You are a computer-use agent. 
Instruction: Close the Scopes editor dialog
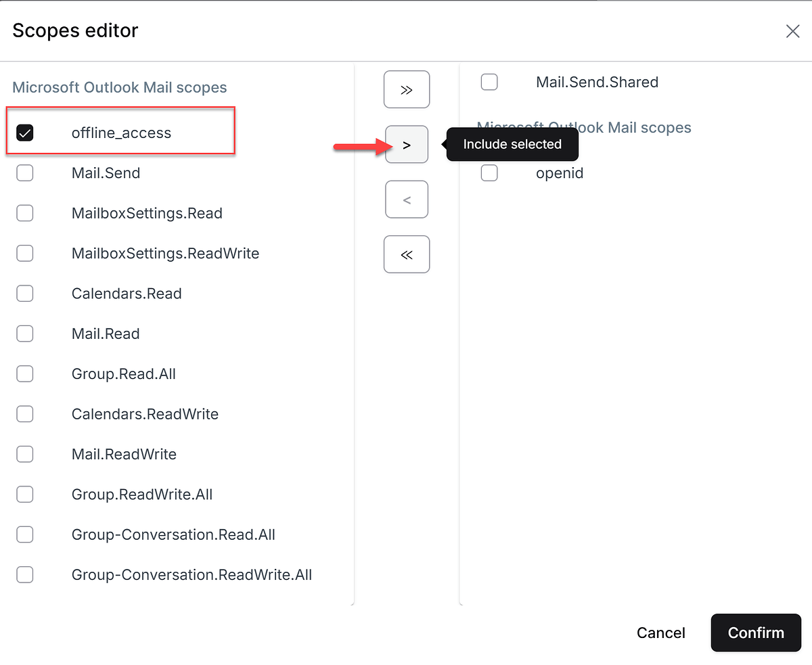(x=792, y=31)
